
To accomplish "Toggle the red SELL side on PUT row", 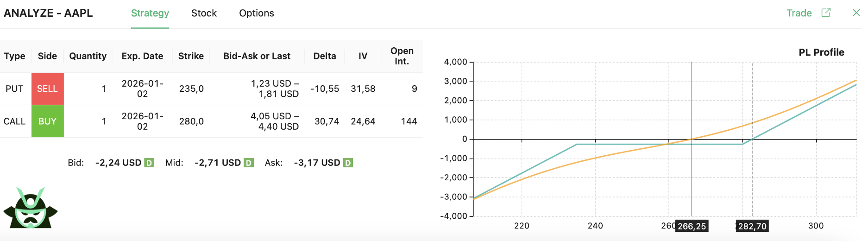I will pos(47,89).
